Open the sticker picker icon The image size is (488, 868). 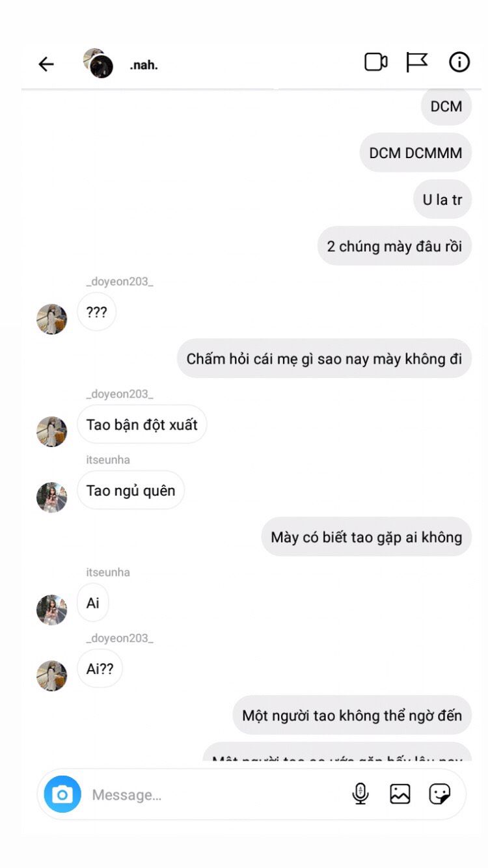click(x=440, y=794)
